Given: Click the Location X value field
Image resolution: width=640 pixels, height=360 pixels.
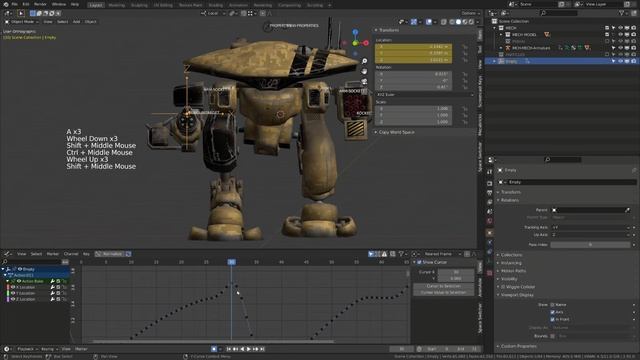Looking at the screenshot, I should pos(413,47).
